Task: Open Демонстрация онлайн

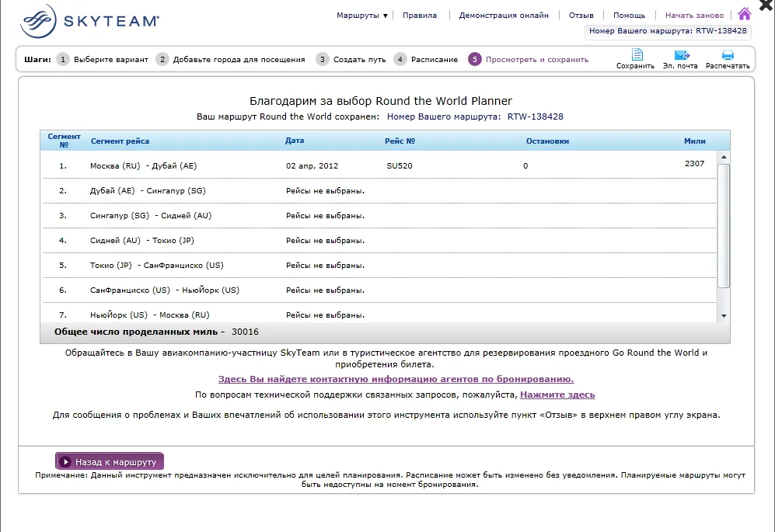Action: (x=504, y=16)
